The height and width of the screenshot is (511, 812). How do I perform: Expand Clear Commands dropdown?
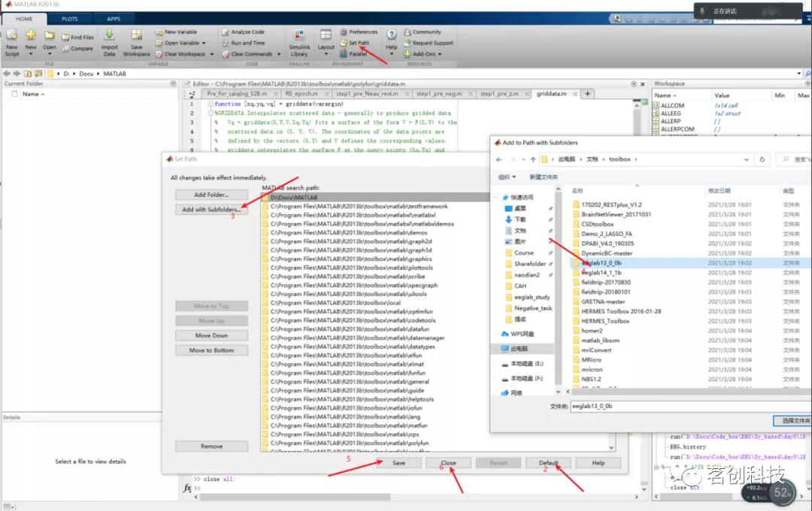[x=279, y=54]
